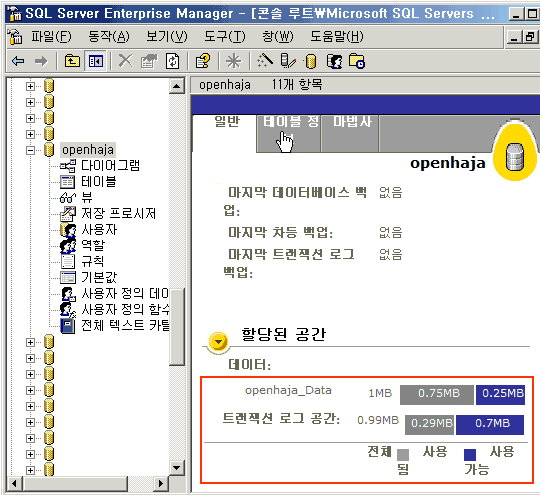Open Properties from the toolbar icon
The width and height of the screenshot is (540, 495).
click(x=149, y=61)
